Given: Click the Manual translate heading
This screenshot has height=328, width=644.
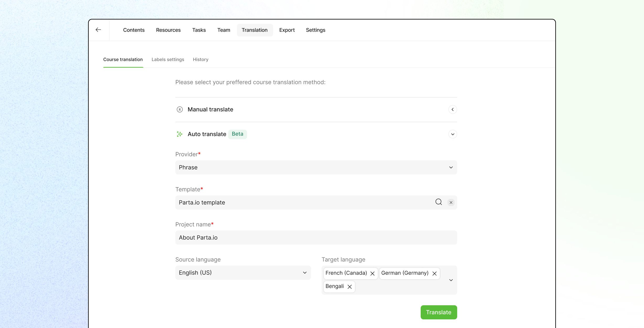Looking at the screenshot, I should coord(210,109).
